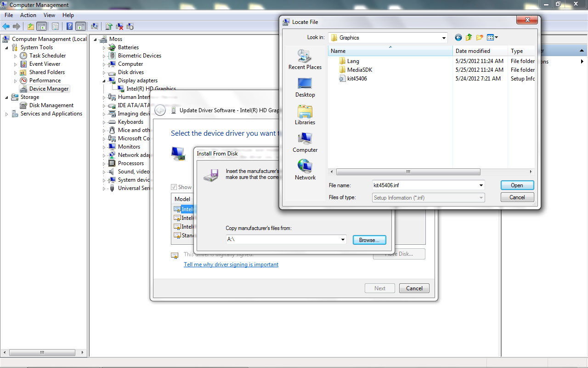
Task: Expand the Batteries tree node
Action: pos(104,47)
